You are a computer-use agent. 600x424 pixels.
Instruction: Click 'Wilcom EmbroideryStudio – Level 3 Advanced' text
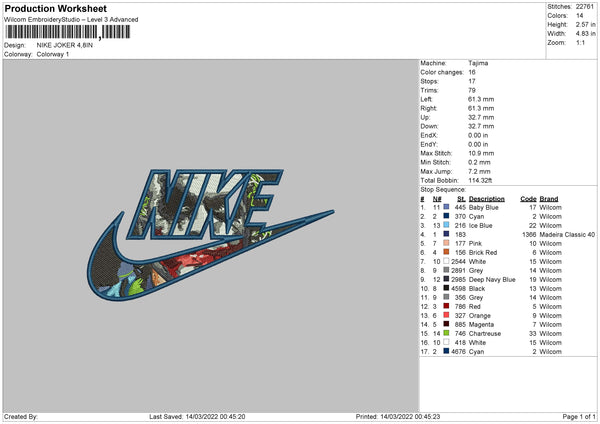tap(71, 20)
